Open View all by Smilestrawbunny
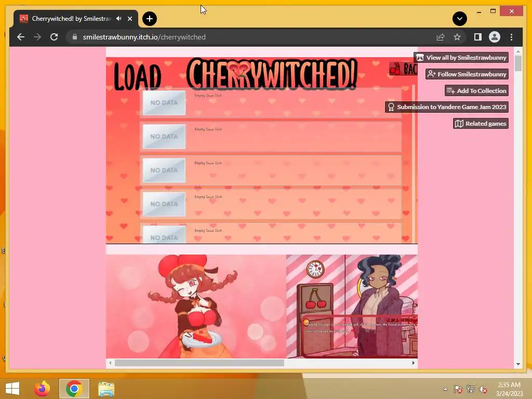 (461, 58)
